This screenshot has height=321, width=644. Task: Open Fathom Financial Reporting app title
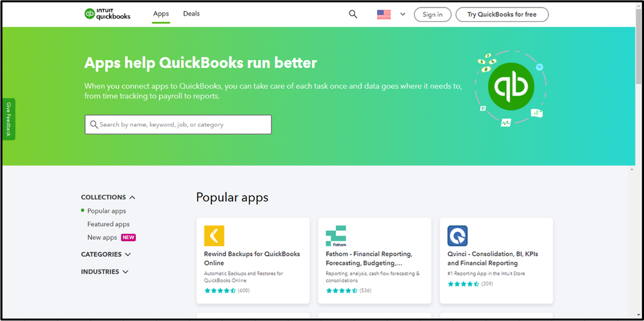369,258
